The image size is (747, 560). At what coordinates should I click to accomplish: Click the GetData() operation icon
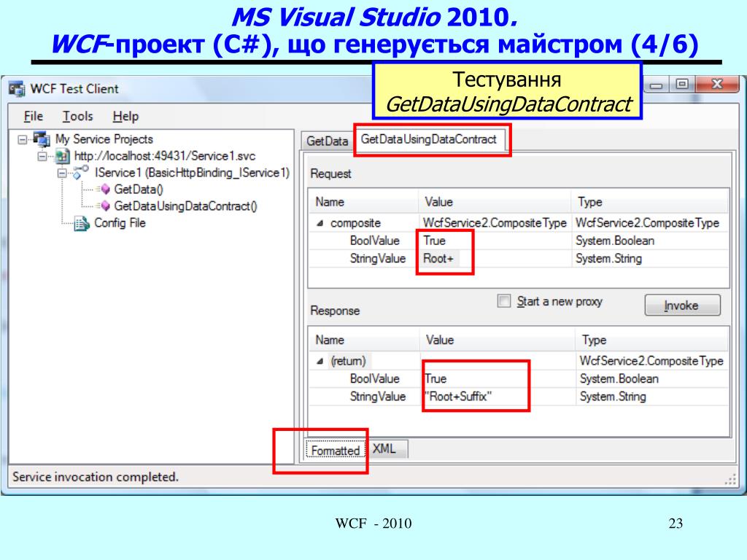tap(103, 190)
